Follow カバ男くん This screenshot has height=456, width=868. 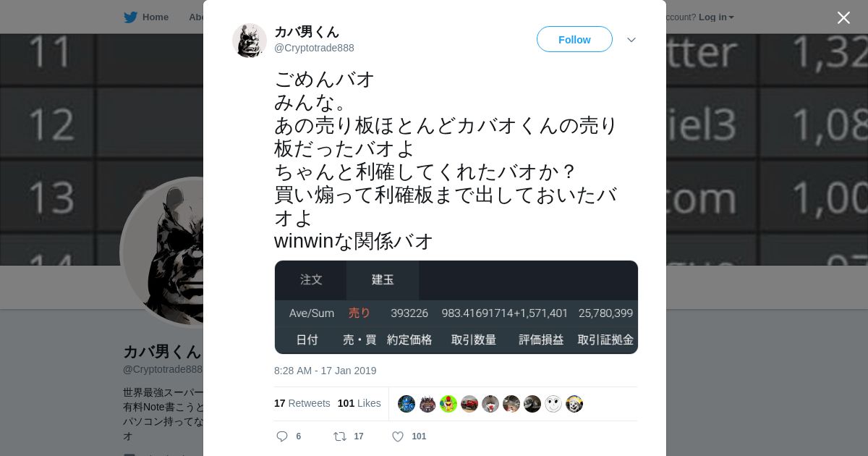coord(574,39)
